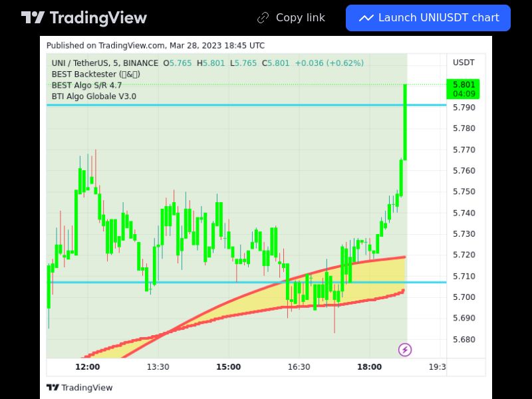Click the 5.740 price axis label
Screen dimensions: 532x399
pyautogui.click(x=464, y=213)
